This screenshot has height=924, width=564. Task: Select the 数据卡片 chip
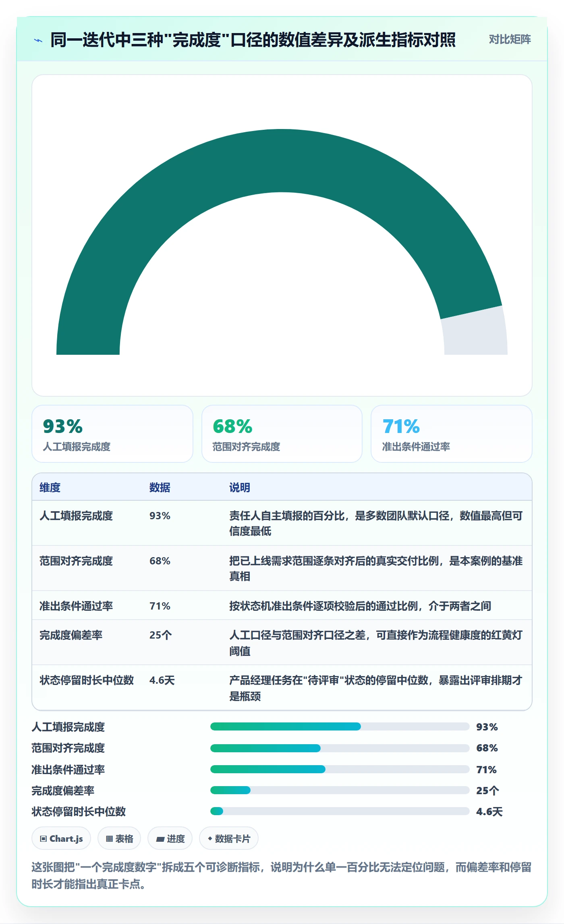229,839
